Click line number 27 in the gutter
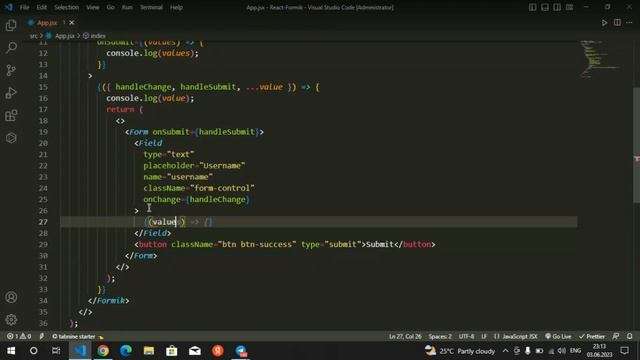The height and width of the screenshot is (360, 640). (x=43, y=222)
